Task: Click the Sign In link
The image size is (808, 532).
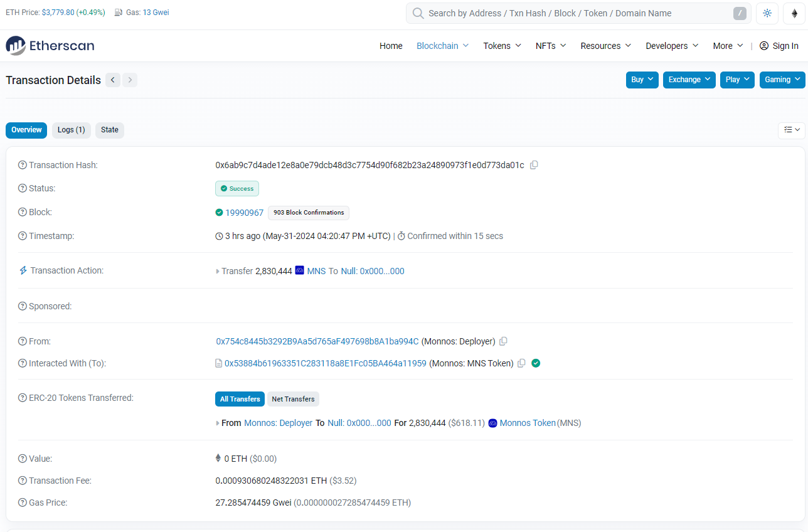Action: 779,46
